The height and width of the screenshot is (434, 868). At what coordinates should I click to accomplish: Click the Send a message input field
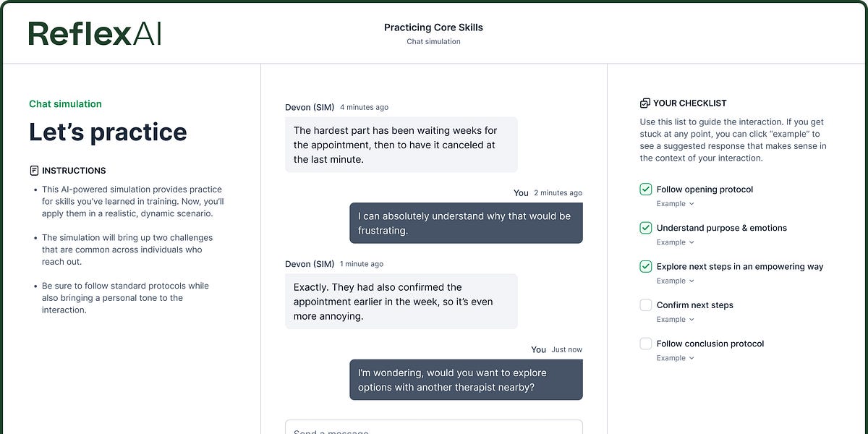pyautogui.click(x=433, y=428)
